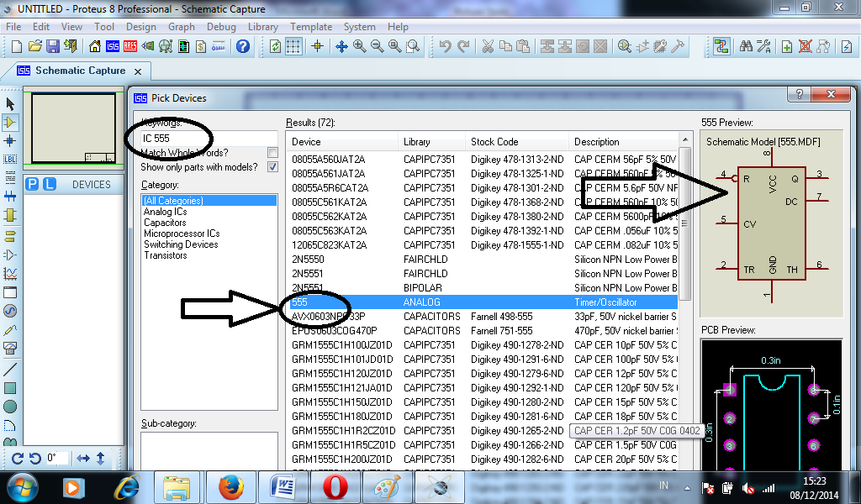Click the Undo toolbar icon
Viewport: 861px width, 504px height.
tap(446, 46)
